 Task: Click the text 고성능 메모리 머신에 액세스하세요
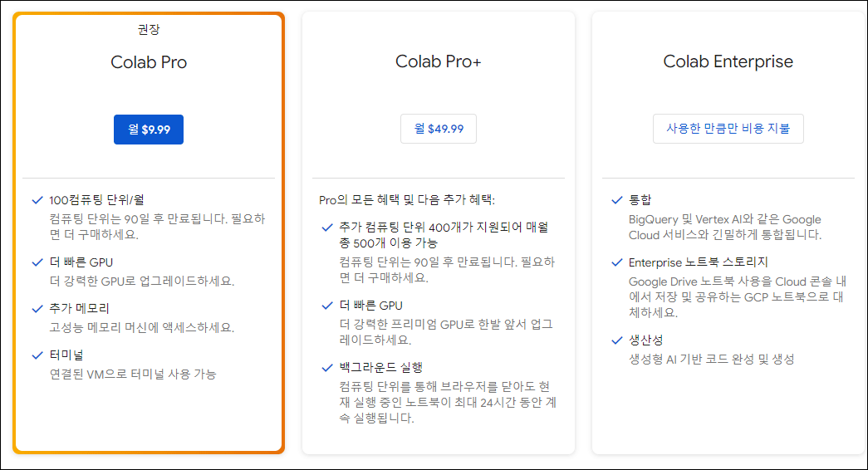coord(142,328)
